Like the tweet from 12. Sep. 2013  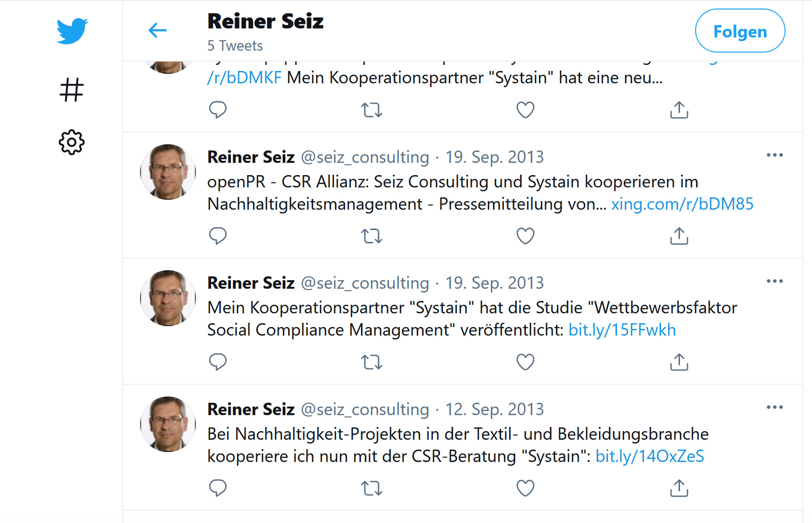525,488
